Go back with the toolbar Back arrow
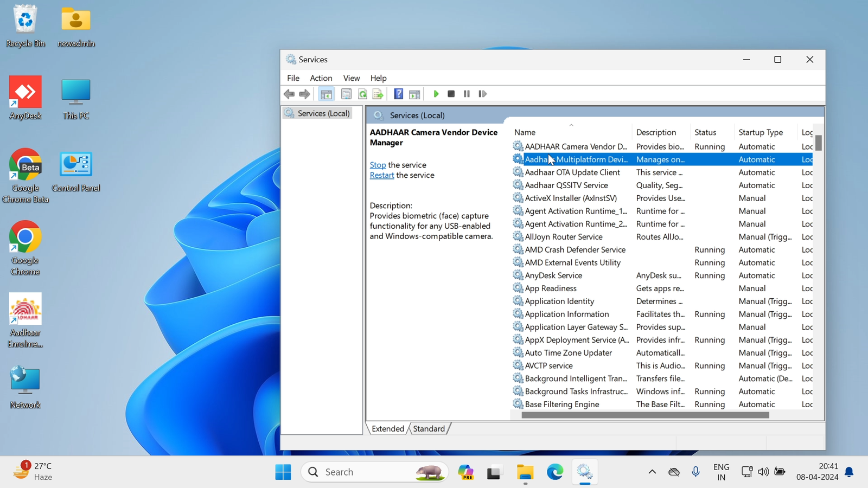The height and width of the screenshot is (488, 868). tap(289, 94)
